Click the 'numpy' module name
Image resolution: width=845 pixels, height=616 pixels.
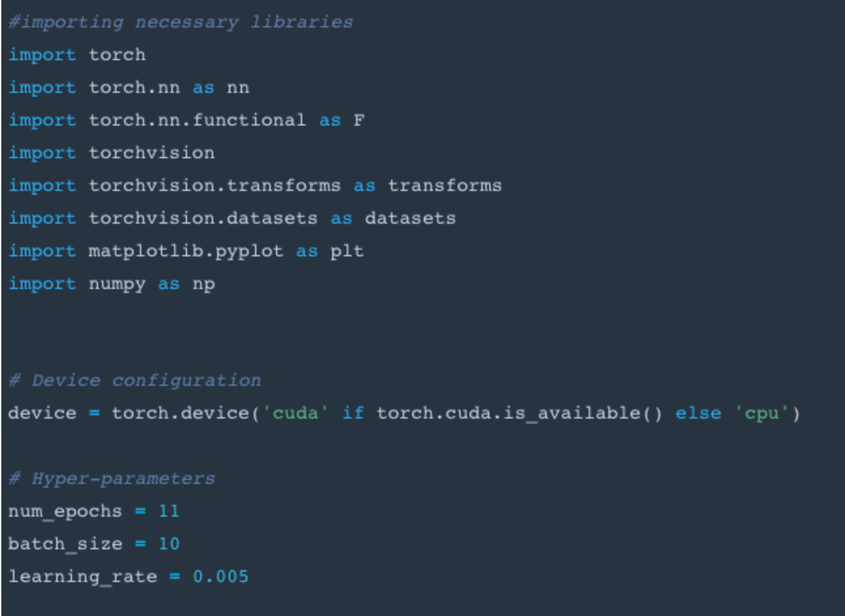tap(117, 284)
